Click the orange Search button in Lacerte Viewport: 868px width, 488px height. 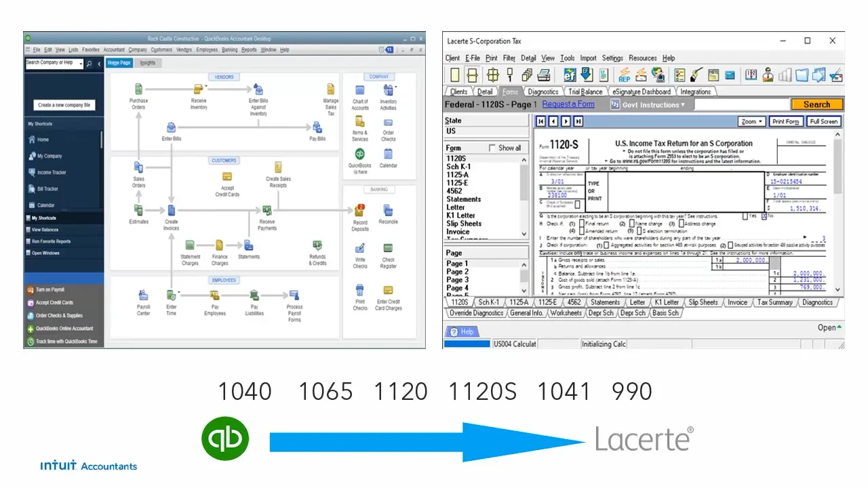816,104
